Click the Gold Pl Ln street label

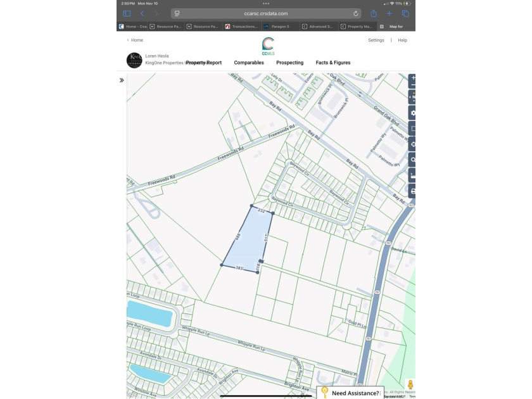(357, 324)
